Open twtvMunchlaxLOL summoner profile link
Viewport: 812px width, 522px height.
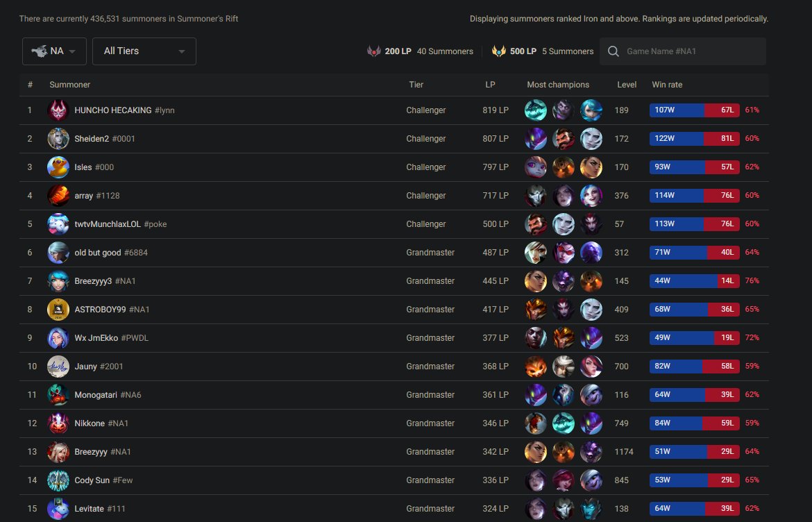click(108, 224)
